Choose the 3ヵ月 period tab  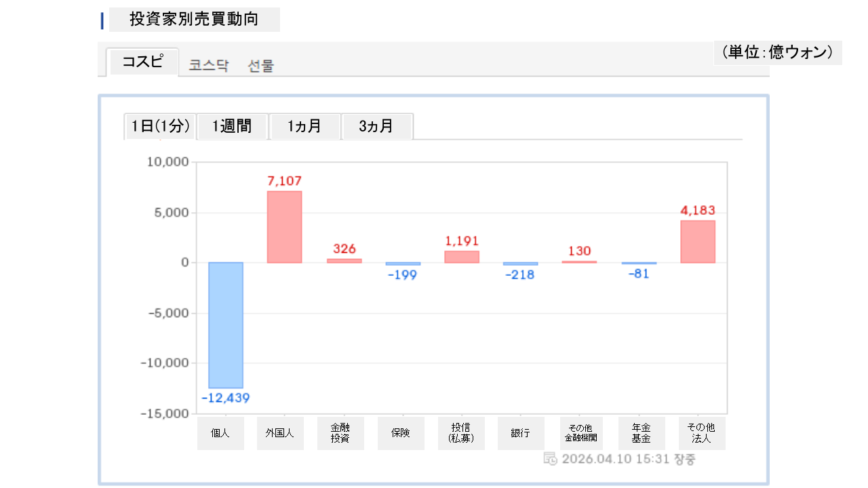coord(376,126)
